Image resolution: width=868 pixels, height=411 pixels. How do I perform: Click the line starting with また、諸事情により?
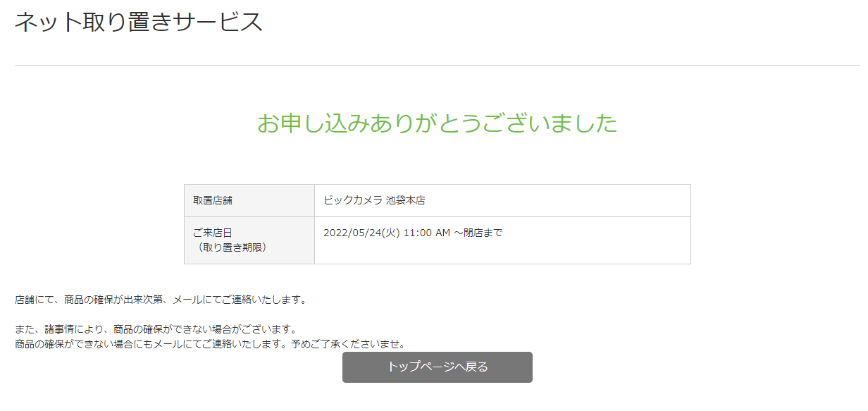(x=155, y=330)
